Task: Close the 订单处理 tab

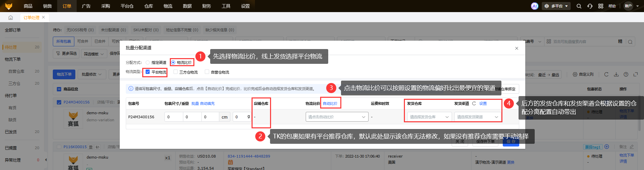Action: coord(43,17)
